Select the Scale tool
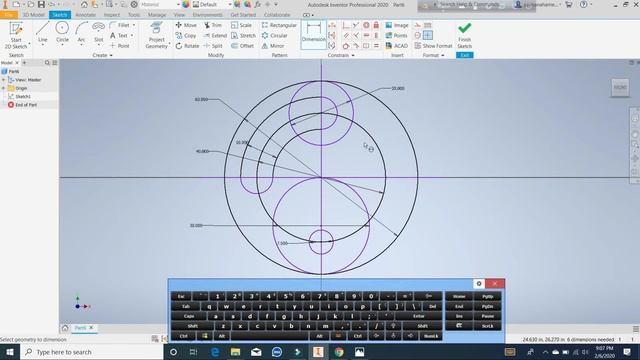 point(241,25)
